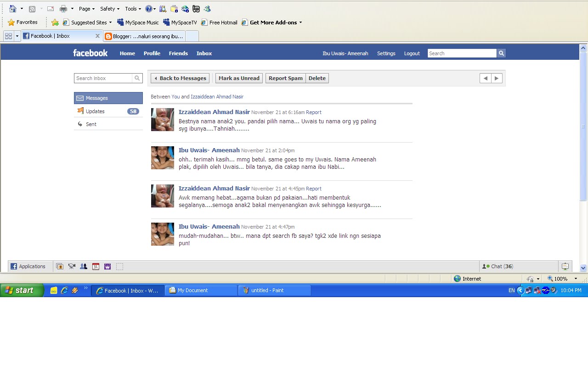
Task: Go to the next message with the right arrow
Action: tap(497, 78)
